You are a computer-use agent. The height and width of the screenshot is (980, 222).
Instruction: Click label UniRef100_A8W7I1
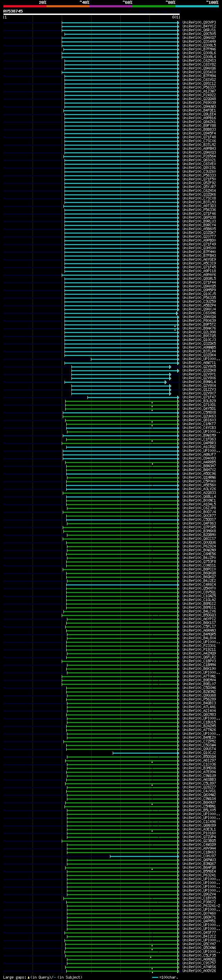[x=199, y=363]
